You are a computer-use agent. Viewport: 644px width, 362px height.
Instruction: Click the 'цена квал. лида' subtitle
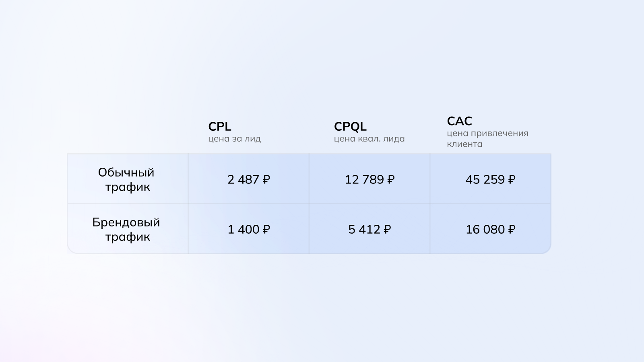coord(369,139)
